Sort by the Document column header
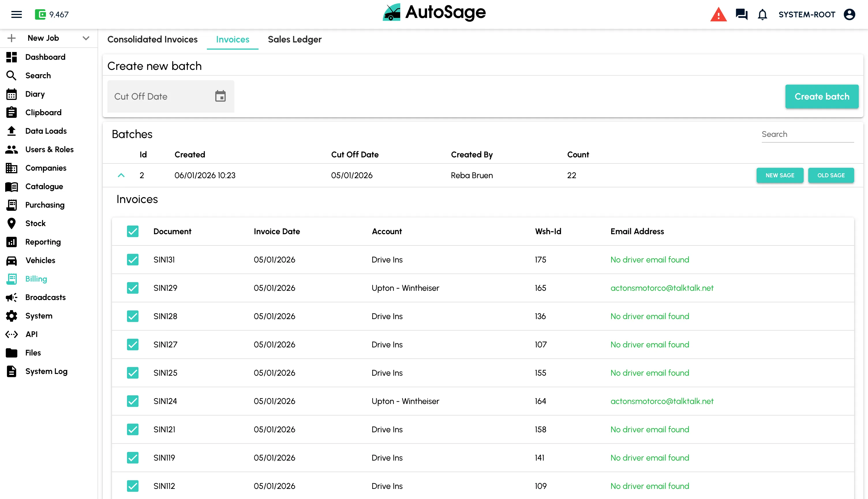This screenshot has height=499, width=868. click(x=172, y=231)
